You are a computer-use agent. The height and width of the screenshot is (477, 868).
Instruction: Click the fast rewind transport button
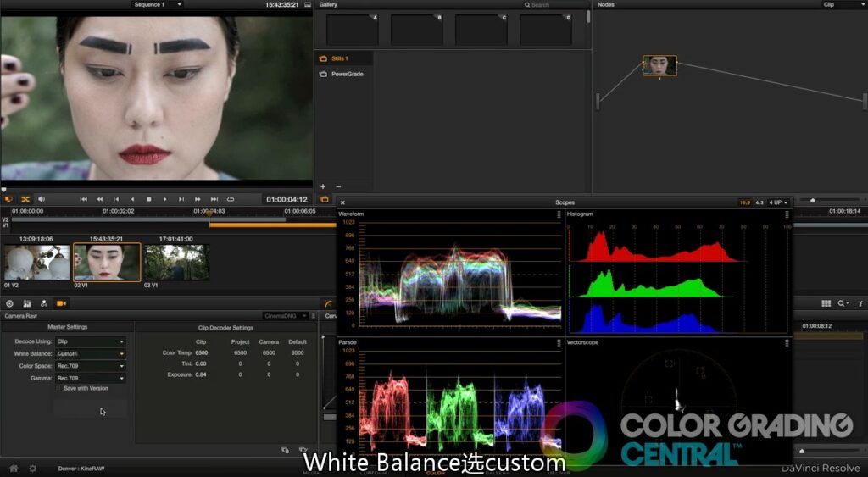(100, 199)
